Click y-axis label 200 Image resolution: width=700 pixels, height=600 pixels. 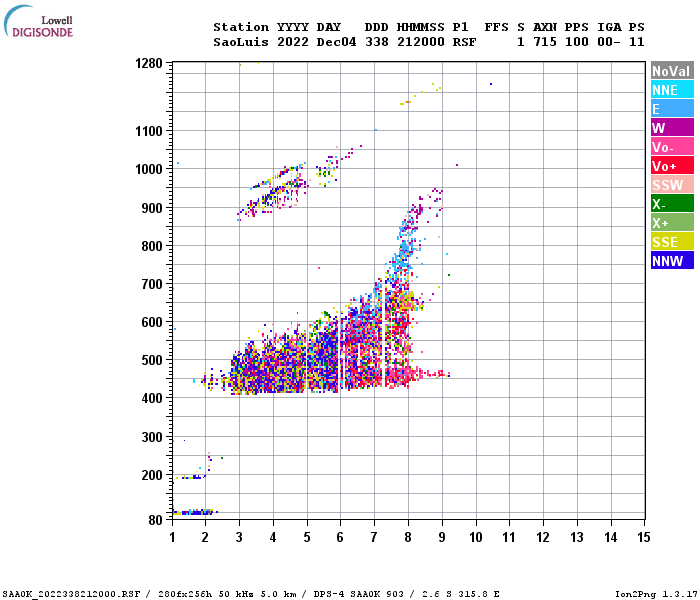tap(152, 475)
